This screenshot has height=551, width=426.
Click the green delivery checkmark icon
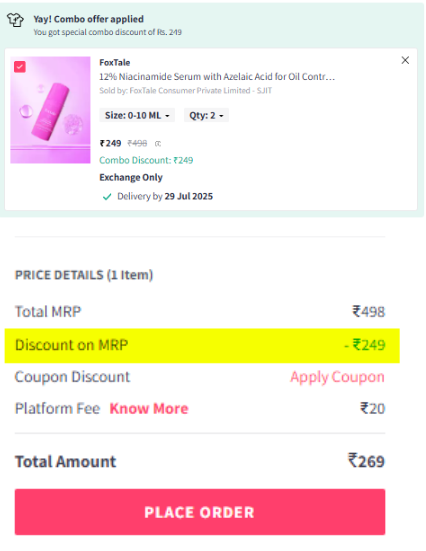(x=107, y=196)
